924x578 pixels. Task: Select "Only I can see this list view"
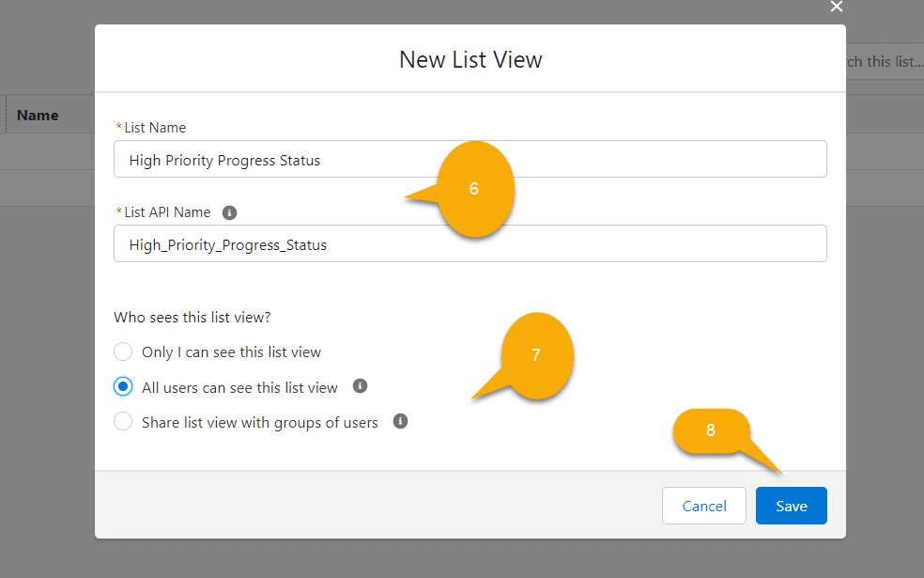(x=122, y=351)
